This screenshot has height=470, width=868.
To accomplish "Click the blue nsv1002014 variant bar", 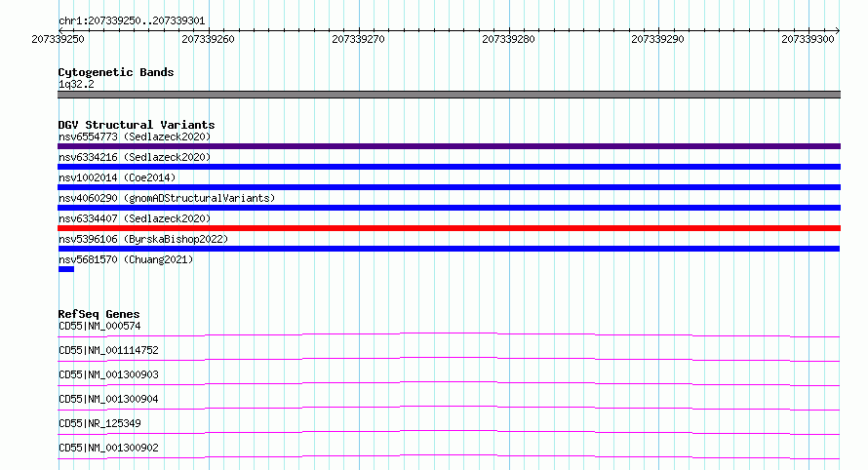I will [449, 187].
